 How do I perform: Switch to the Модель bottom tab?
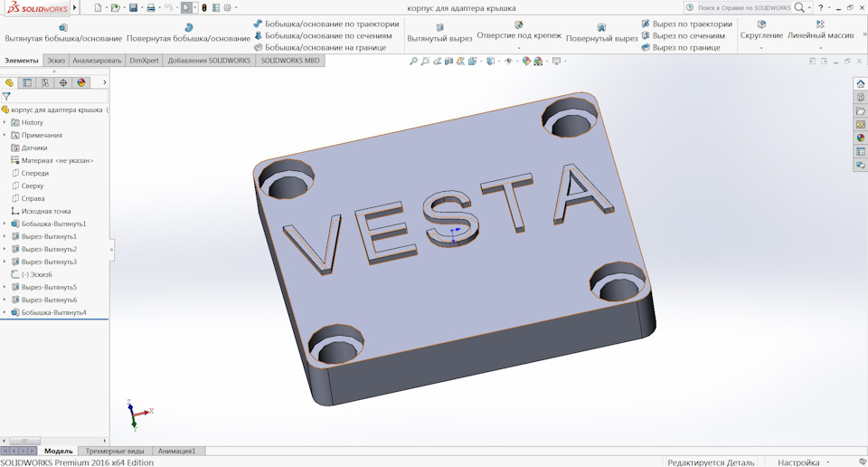point(58,451)
